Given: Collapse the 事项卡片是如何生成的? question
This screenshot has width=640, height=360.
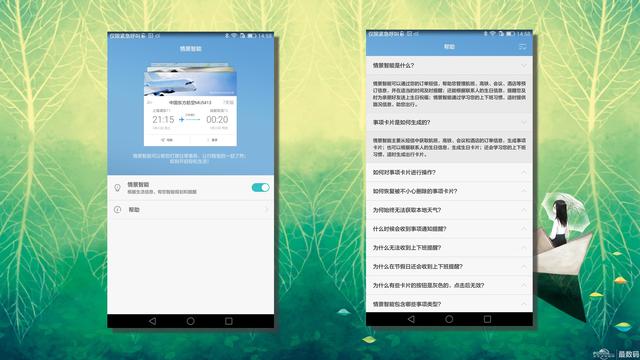Looking at the screenshot, I should pyautogui.click(x=449, y=122).
